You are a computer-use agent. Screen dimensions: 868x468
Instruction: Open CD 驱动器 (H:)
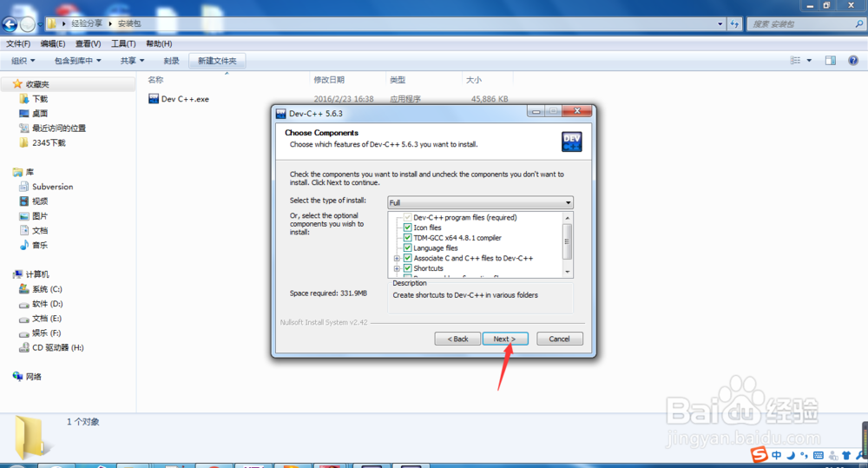coord(57,348)
